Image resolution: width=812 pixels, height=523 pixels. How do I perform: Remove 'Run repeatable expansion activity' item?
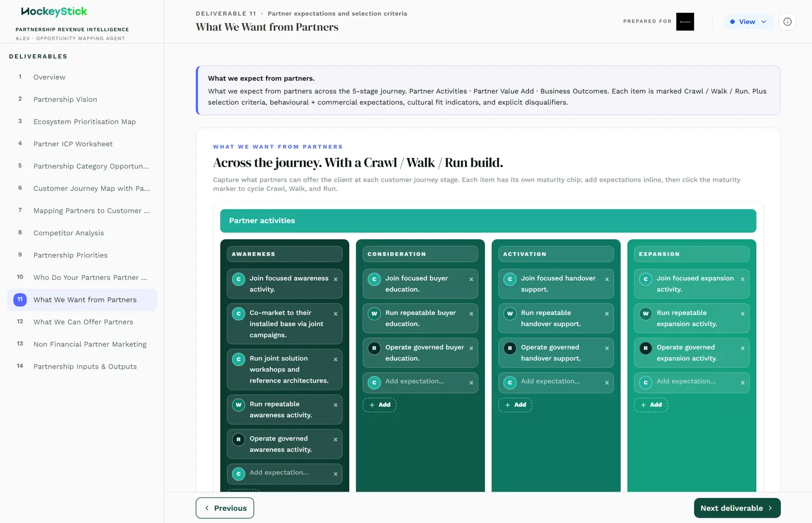click(742, 313)
